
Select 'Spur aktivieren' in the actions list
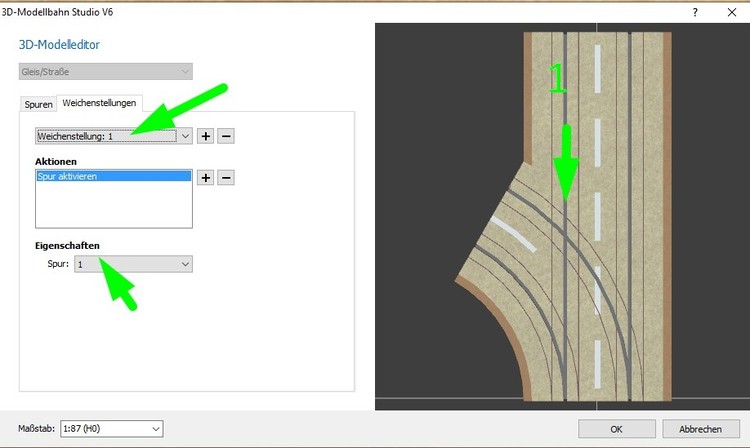(114, 176)
